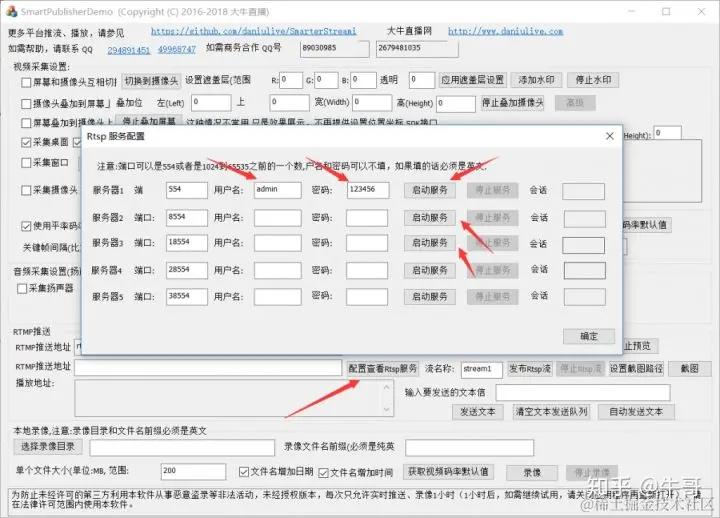Click 启动服务 button for 服务器1
Viewport: 720px width, 518px height.
point(430,190)
